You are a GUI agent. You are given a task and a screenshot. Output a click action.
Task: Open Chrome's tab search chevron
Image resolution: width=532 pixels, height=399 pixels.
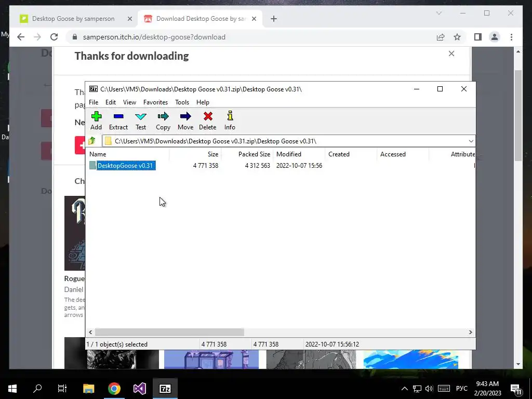(438, 13)
